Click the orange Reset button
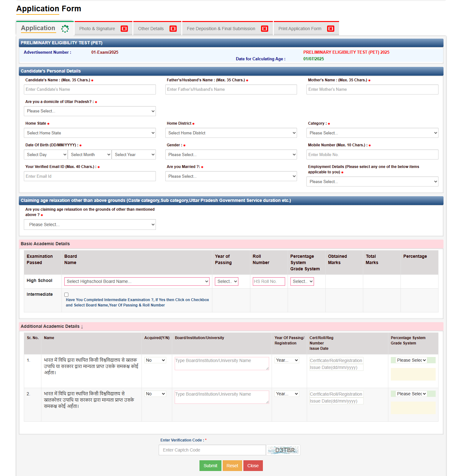Viewport: 457px width, 476px height. click(232, 466)
